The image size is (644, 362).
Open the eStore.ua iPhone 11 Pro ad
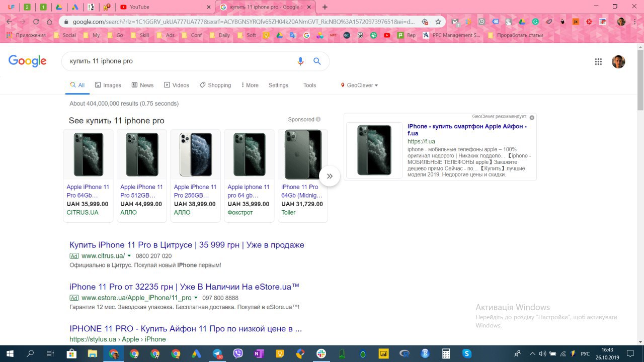[185, 287]
